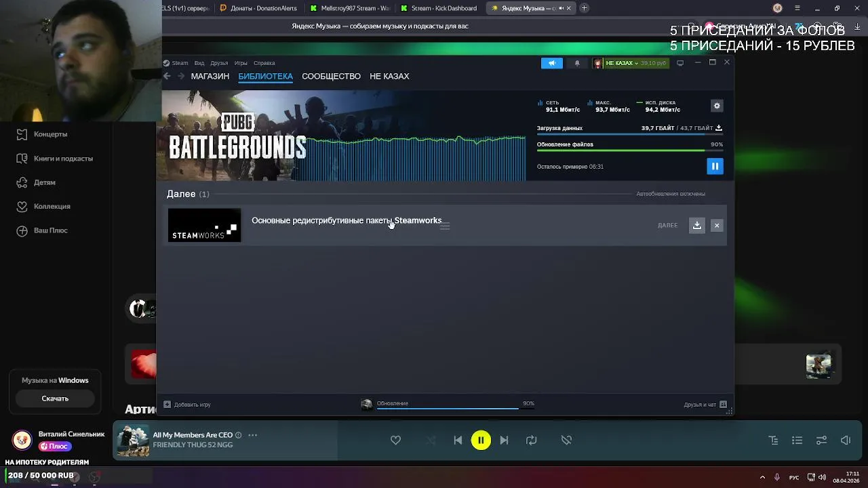Viewport: 868px width, 488px height.
Task: Open Steam avatar next to НЕ КАЗАХ
Action: pyautogui.click(x=597, y=63)
